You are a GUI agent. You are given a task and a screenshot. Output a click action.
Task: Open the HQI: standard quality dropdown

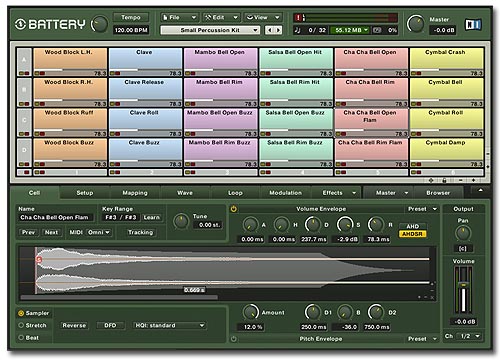coord(169,325)
